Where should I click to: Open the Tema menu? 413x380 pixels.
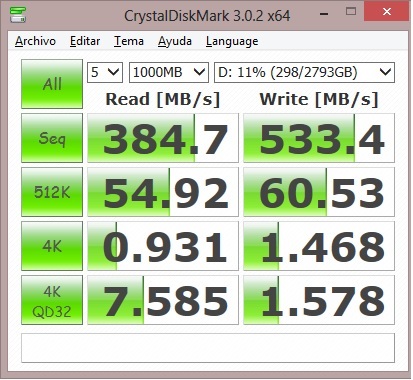[129, 41]
